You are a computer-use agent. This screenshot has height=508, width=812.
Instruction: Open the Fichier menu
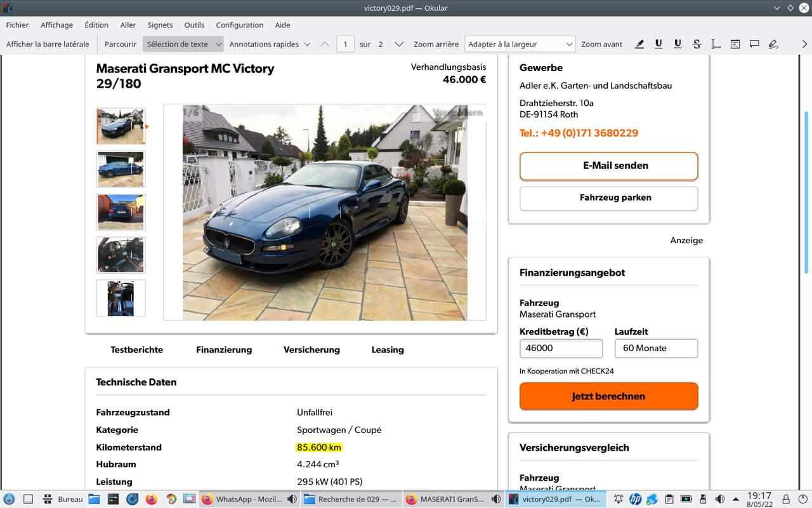(x=18, y=25)
